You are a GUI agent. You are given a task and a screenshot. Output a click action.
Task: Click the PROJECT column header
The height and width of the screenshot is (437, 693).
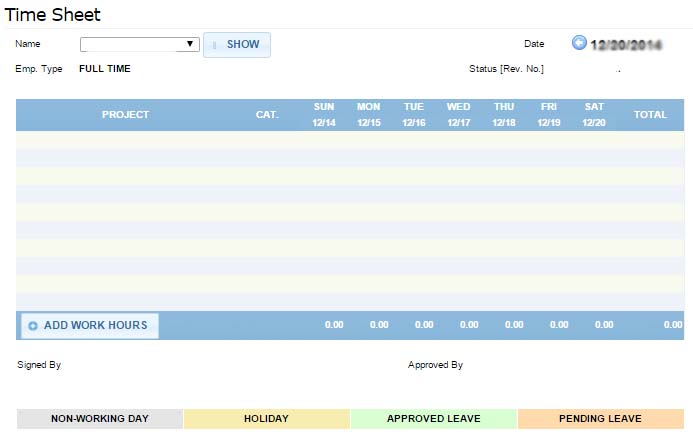click(126, 115)
